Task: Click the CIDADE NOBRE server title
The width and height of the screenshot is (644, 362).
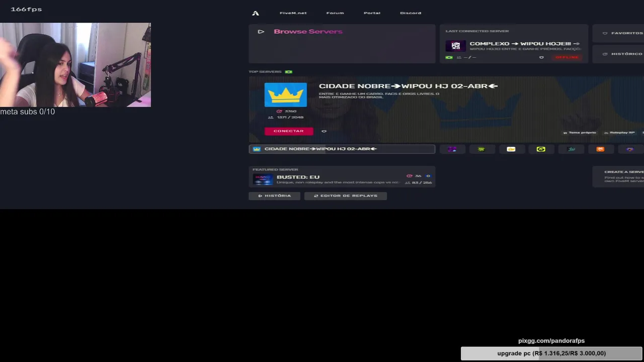Action: coord(408,86)
